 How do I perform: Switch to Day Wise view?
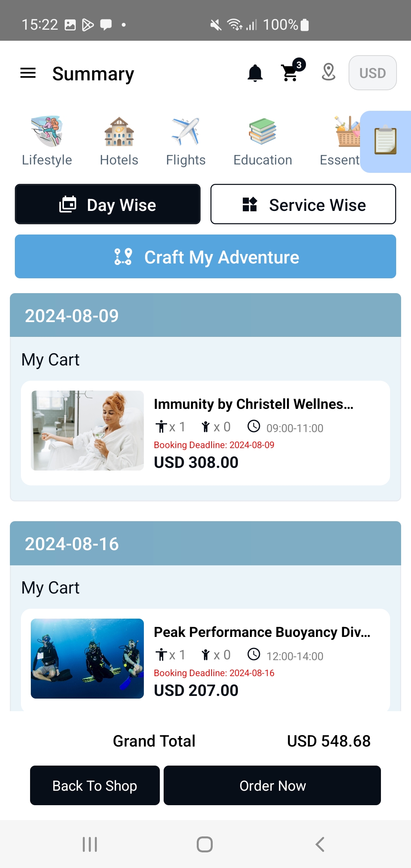108,204
